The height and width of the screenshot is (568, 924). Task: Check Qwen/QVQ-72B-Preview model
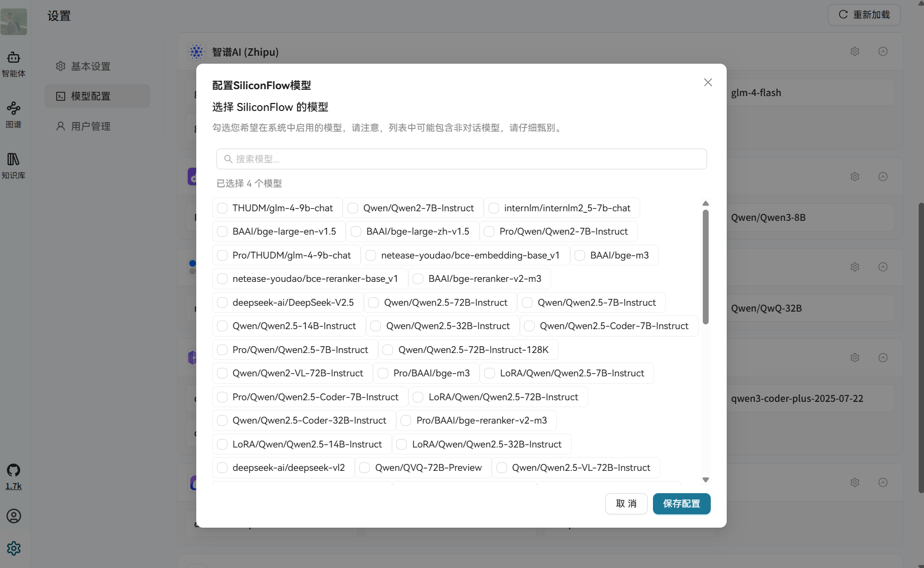365,468
